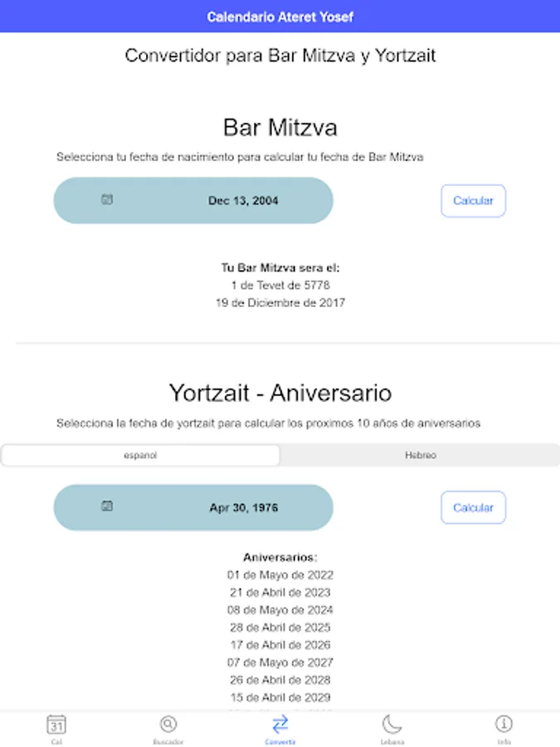Select the 28 de Abril de 2025 entry
The image size is (560, 747).
pyautogui.click(x=280, y=627)
